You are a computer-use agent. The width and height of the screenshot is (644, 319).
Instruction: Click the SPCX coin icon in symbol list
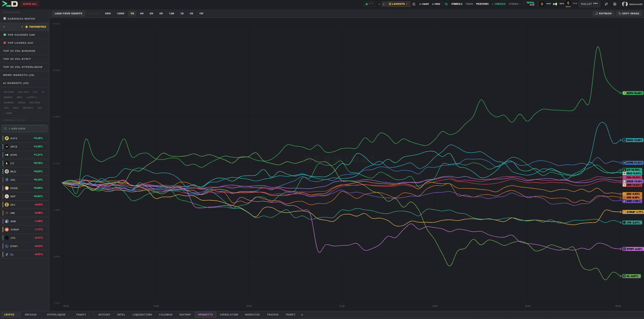point(7,146)
